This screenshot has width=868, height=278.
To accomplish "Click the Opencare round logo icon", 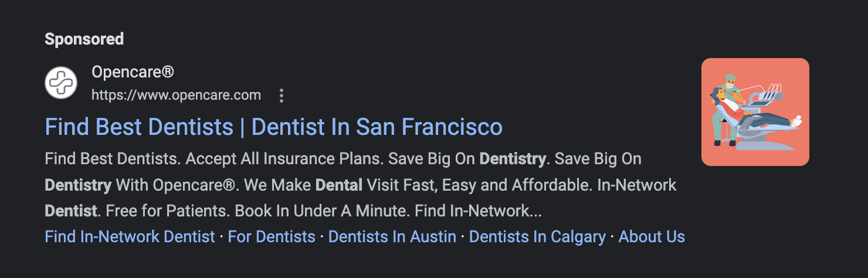I will (62, 83).
